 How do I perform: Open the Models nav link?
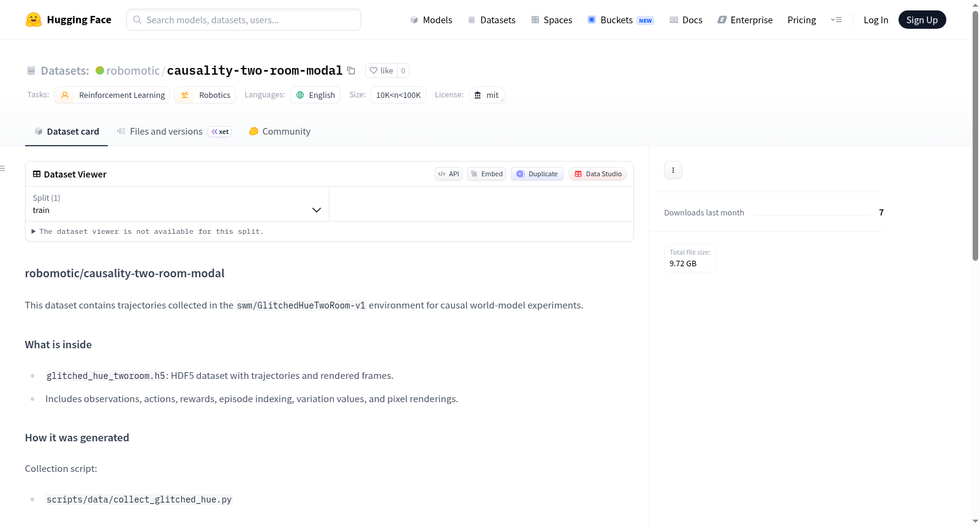pos(431,20)
